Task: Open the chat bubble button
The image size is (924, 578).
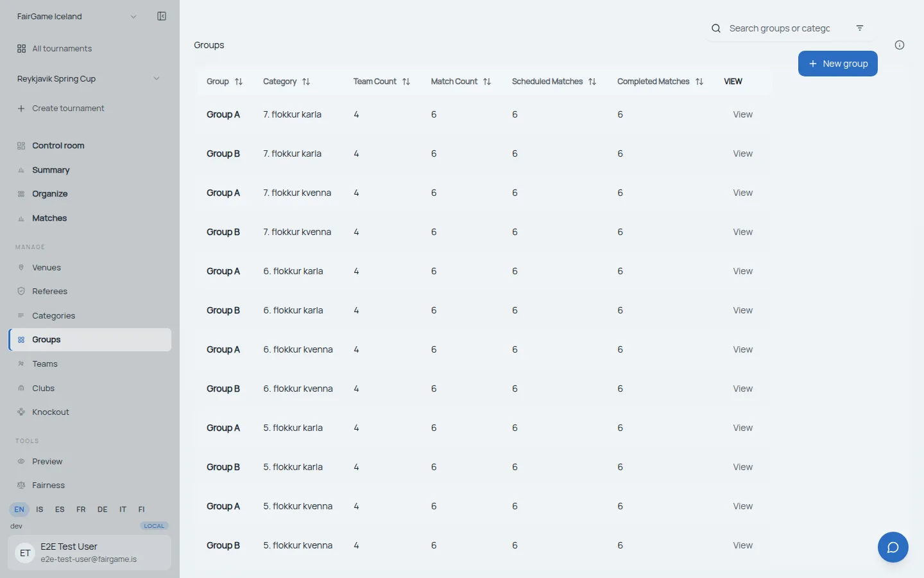Action: 893,547
